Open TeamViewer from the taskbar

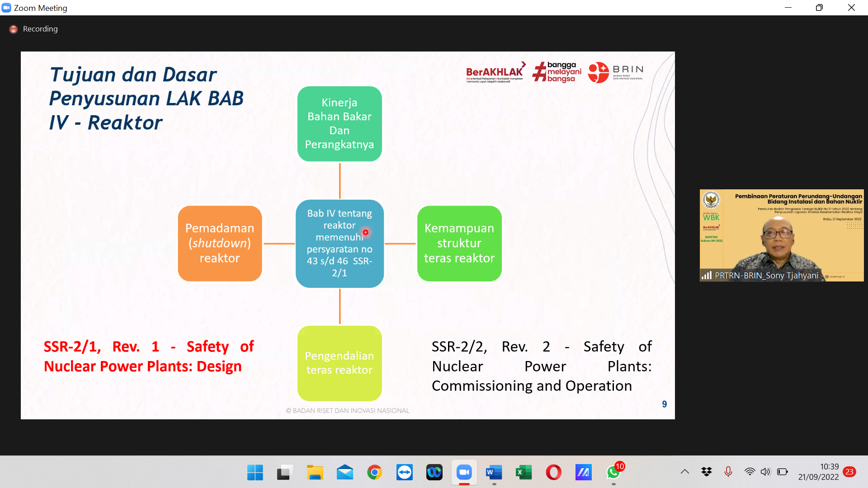click(404, 473)
